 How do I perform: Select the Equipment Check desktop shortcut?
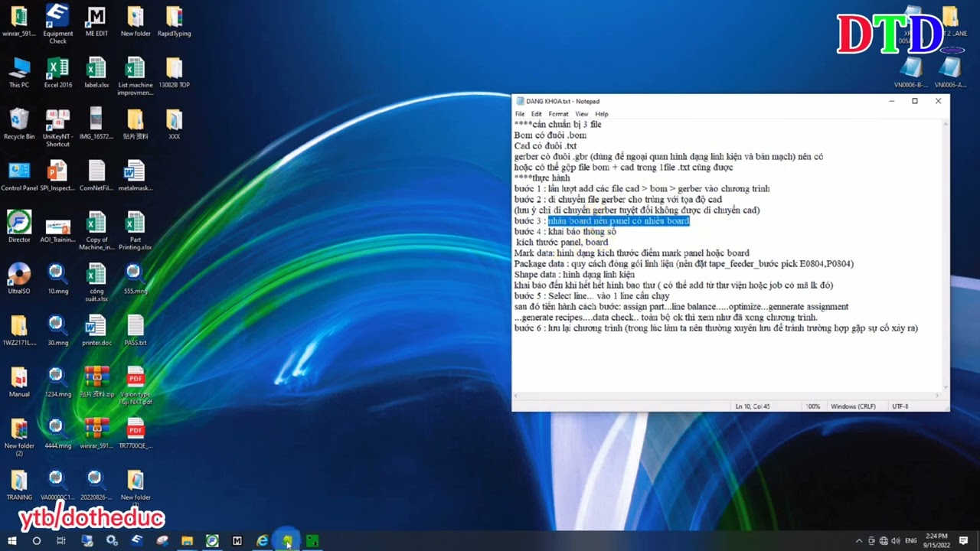tap(57, 23)
